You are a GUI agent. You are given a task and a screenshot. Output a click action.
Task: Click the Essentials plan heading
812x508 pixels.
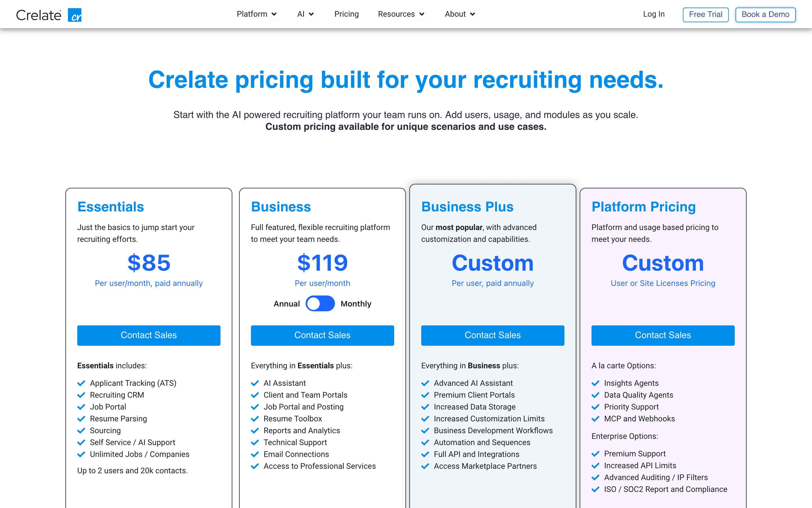111,207
